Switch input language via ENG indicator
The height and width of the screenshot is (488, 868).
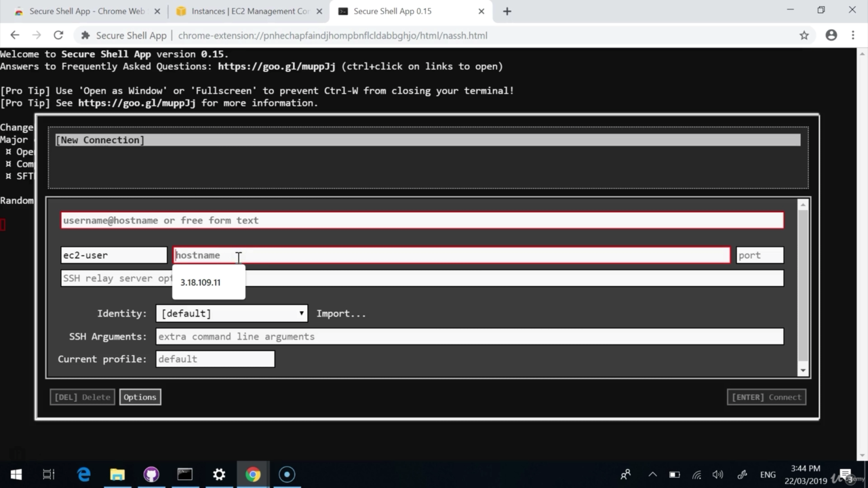coord(768,474)
